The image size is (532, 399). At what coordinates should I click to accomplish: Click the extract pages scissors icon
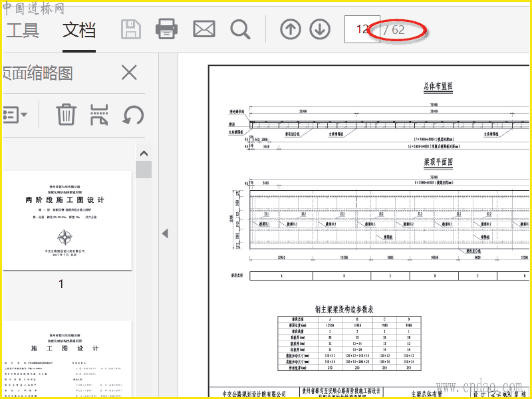tap(99, 114)
